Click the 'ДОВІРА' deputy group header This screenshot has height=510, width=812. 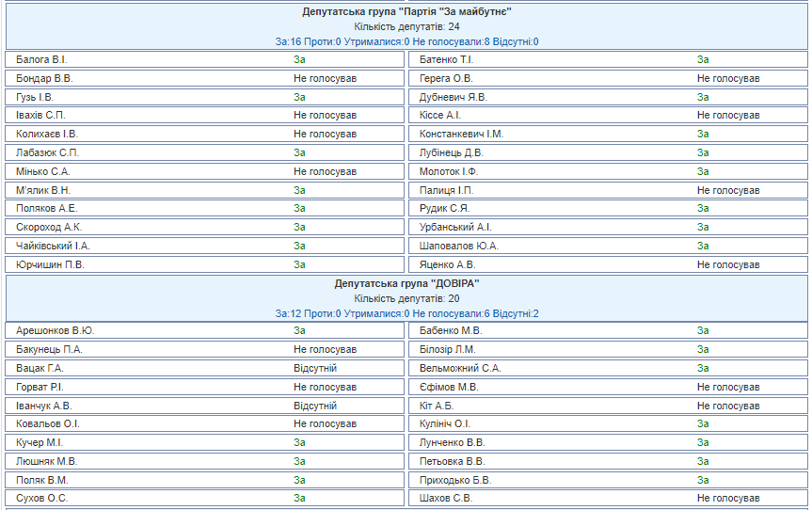coord(406,283)
